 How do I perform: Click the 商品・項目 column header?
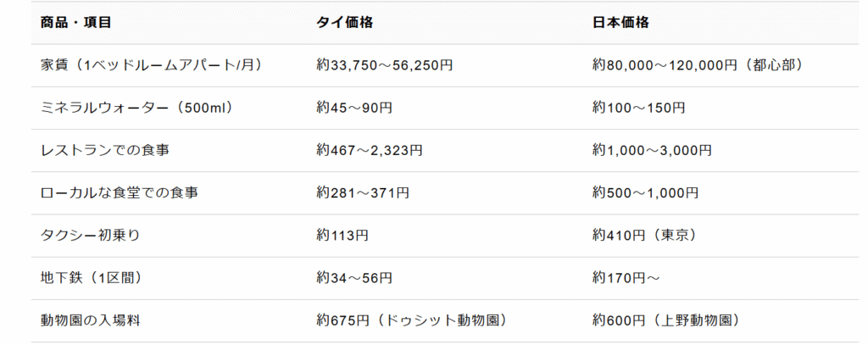75,23
